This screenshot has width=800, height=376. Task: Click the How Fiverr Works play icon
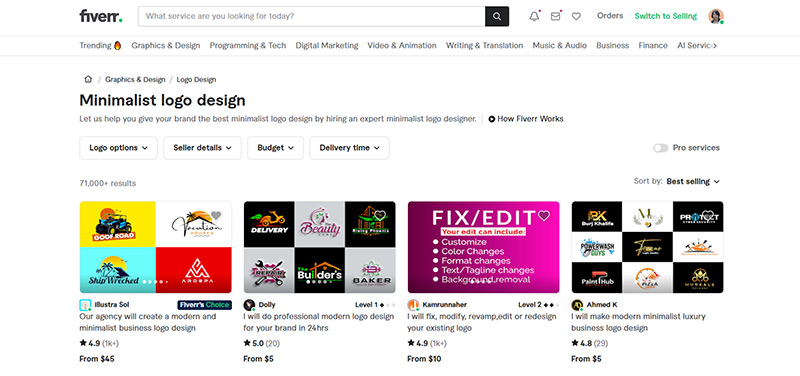click(x=492, y=119)
